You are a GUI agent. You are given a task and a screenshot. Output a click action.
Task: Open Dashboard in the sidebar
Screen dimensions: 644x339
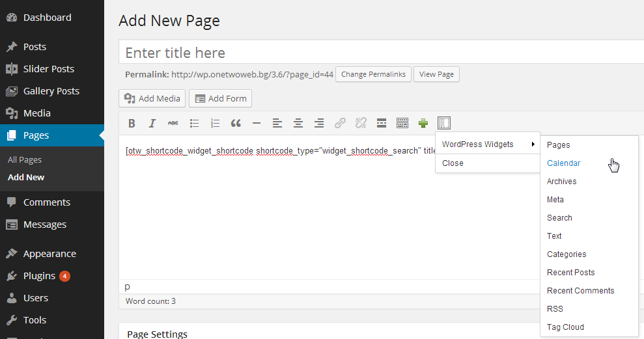tap(51, 18)
